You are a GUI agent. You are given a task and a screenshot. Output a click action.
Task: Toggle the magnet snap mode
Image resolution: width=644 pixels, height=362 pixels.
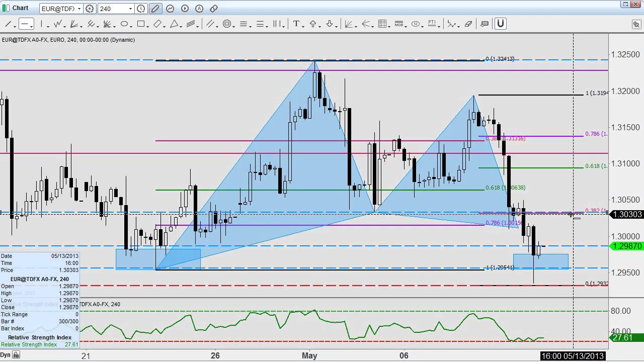500,24
